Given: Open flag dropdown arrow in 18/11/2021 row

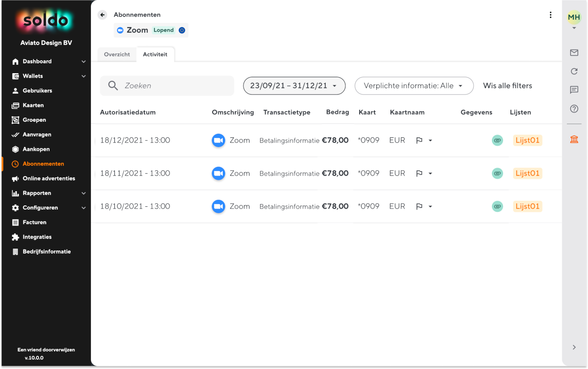Looking at the screenshot, I should 430,174.
